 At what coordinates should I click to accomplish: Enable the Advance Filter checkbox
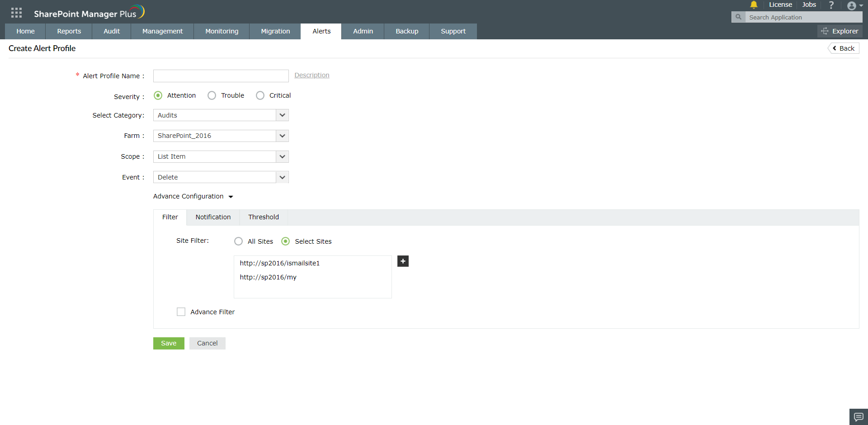click(181, 312)
